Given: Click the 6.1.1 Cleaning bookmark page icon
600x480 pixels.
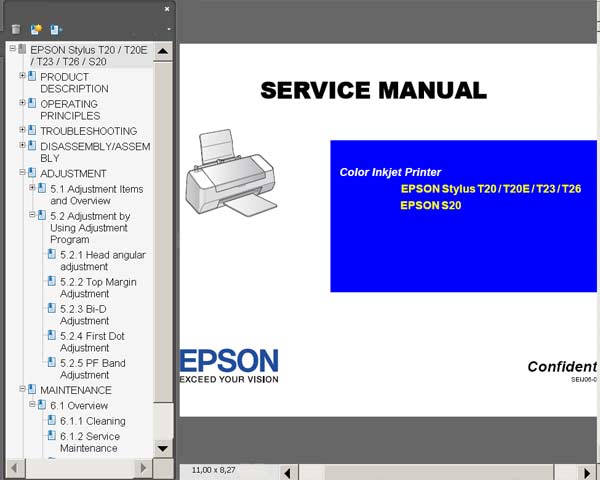Looking at the screenshot, I should pyautogui.click(x=52, y=420).
